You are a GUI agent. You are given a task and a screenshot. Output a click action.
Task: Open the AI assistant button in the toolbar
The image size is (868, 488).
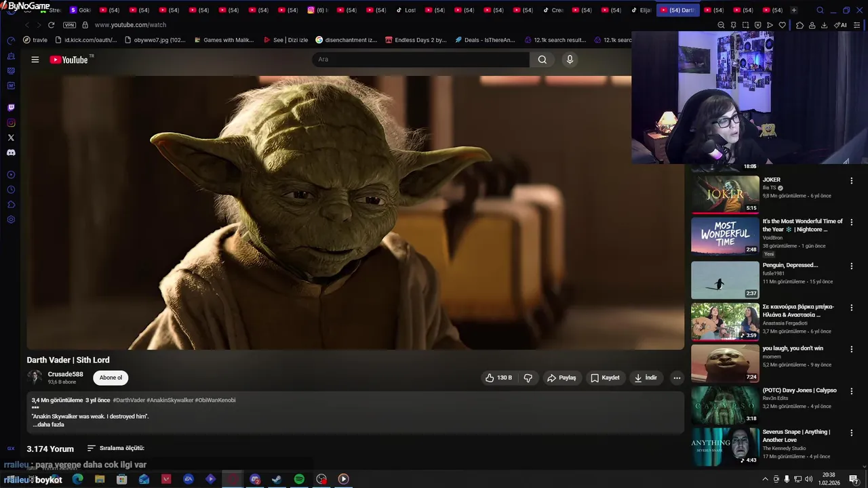point(840,25)
